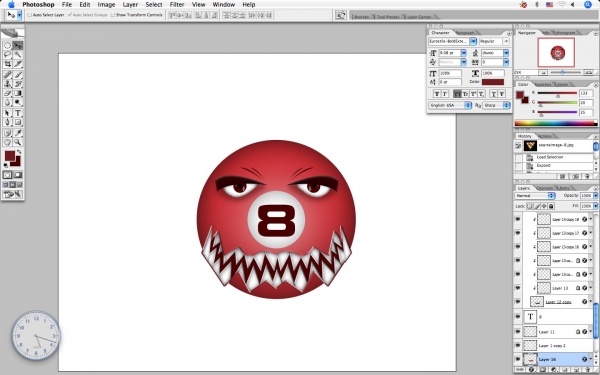Toggle visibility of the 8 text layer
Screen dimensions: 600x375
click(518, 316)
